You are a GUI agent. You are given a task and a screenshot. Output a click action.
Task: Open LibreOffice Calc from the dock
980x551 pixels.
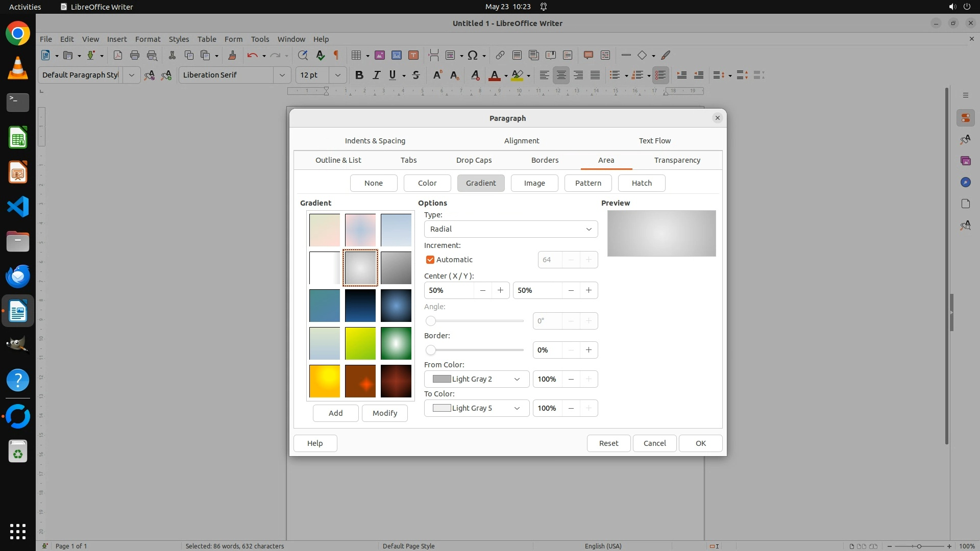(x=18, y=138)
